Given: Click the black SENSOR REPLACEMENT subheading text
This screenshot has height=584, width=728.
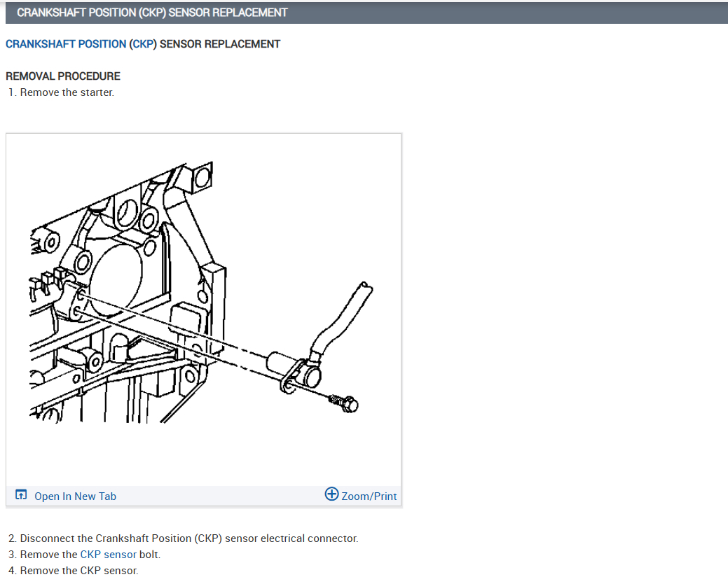Looking at the screenshot, I should [x=220, y=44].
